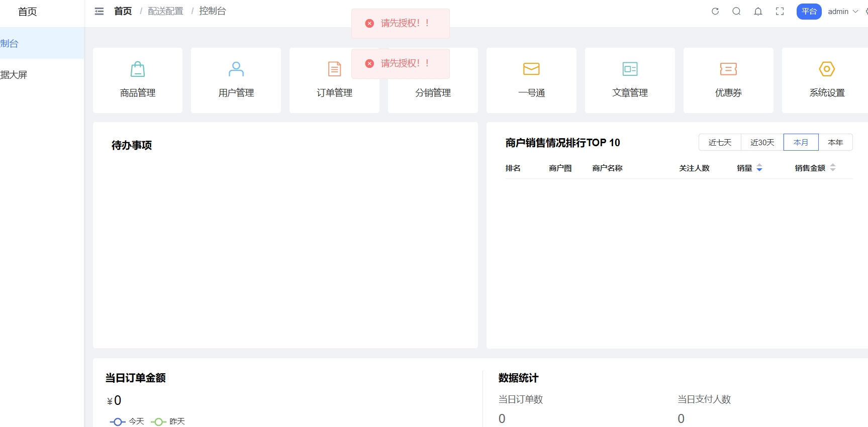Sort table by 销售金额 column arrows
This screenshot has height=427, width=868.
click(x=833, y=168)
